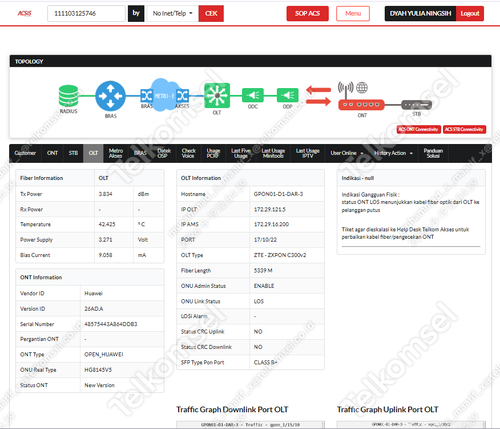Image resolution: width=500 pixels, height=429 pixels.
Task: Click the gray STB device icon
Action: (x=417, y=105)
